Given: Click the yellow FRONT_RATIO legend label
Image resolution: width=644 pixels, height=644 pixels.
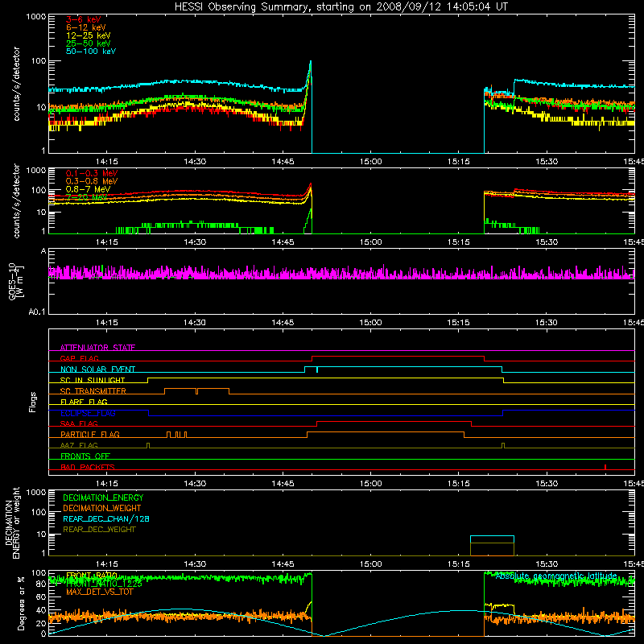Looking at the screenshot, I should 92,576.
